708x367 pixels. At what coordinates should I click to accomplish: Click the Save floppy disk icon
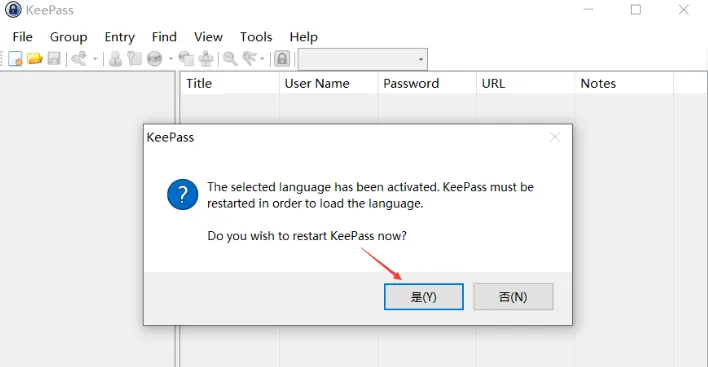[x=54, y=59]
